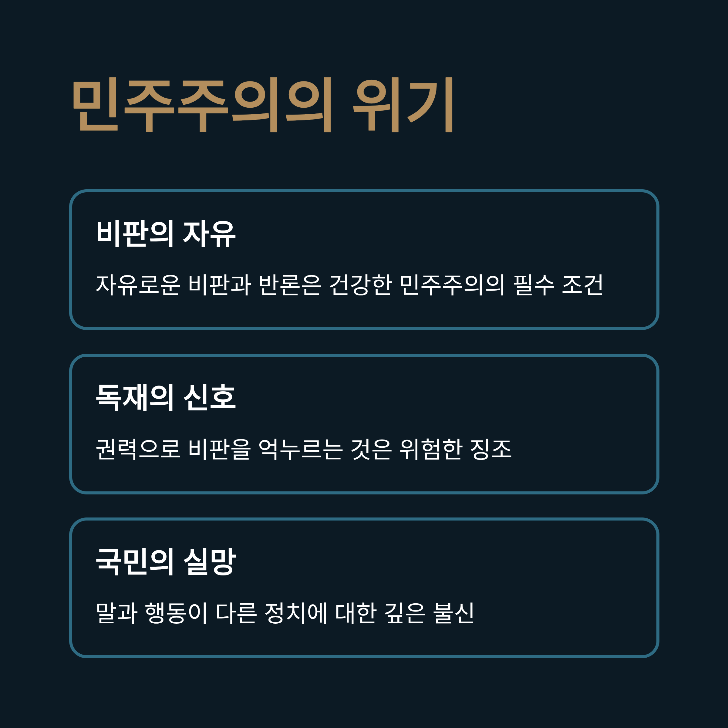The image size is (728, 728).
Task: Click the word 민주주의의 in the gold title
Action: coord(202,105)
